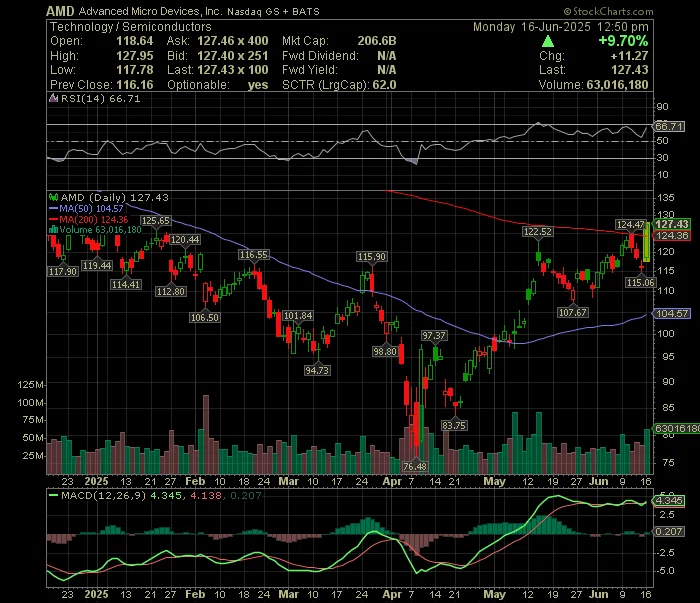Click the 101.84 price annotation label

[x=298, y=316]
